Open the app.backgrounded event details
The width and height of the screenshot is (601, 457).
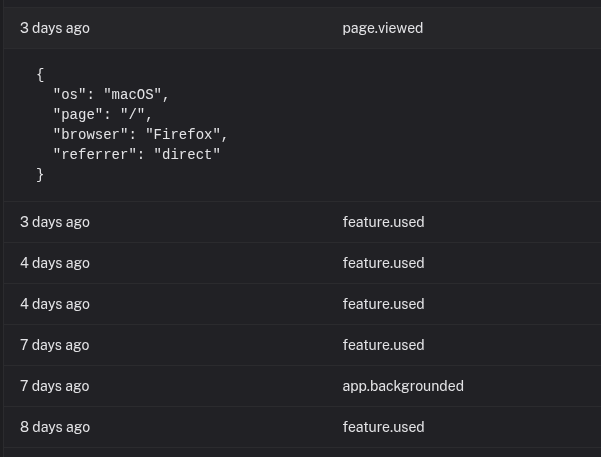click(402, 386)
